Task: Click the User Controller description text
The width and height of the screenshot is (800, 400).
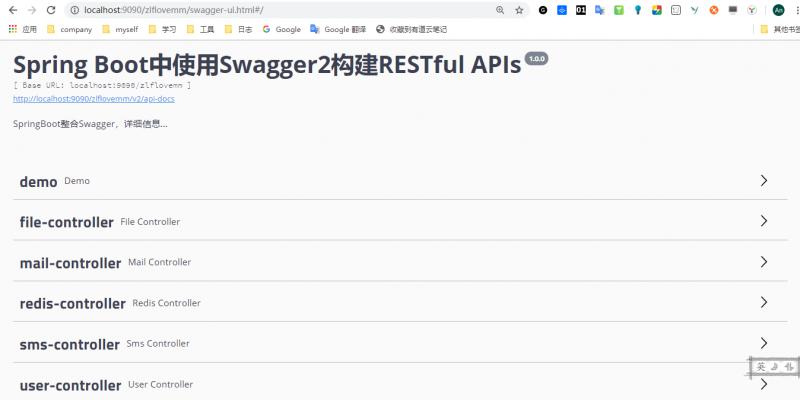Action: click(x=161, y=384)
